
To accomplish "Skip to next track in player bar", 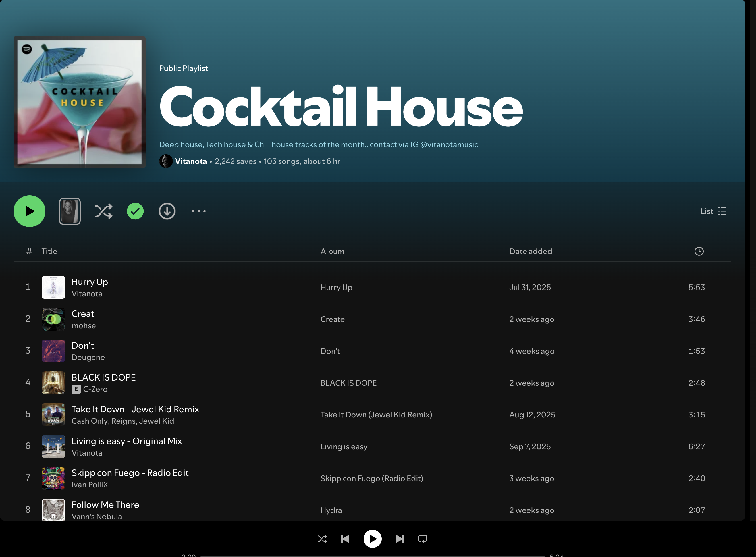I will (400, 539).
